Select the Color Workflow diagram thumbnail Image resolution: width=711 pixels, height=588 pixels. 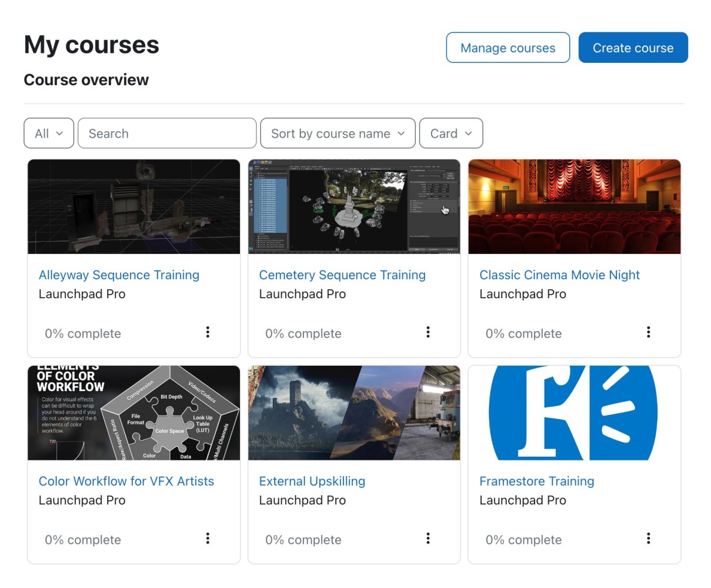[134, 413]
